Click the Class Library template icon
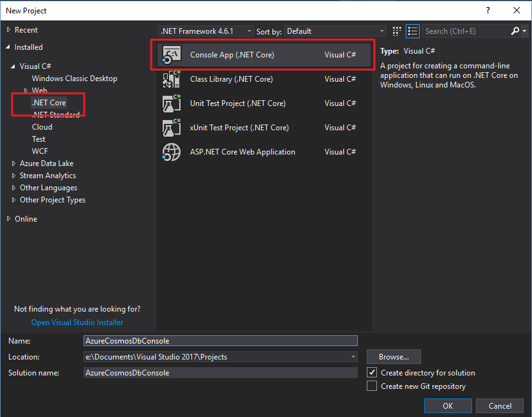Screen dimensions: 532x417 [x=172, y=79]
